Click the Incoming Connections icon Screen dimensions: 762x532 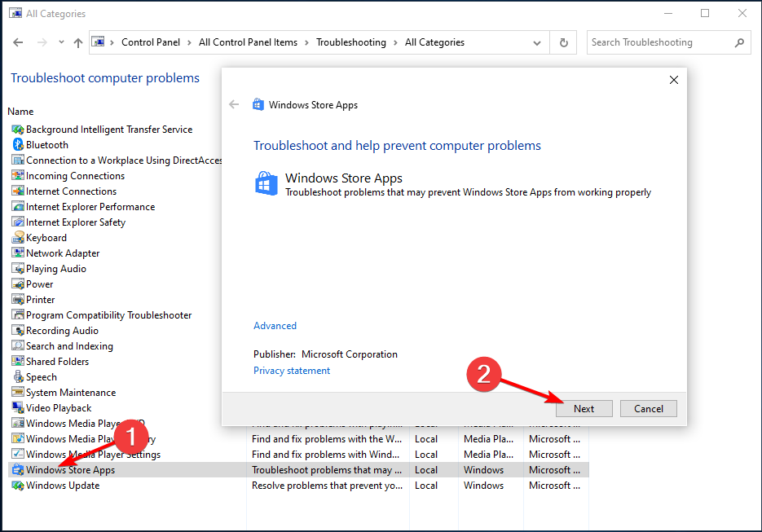(18, 176)
